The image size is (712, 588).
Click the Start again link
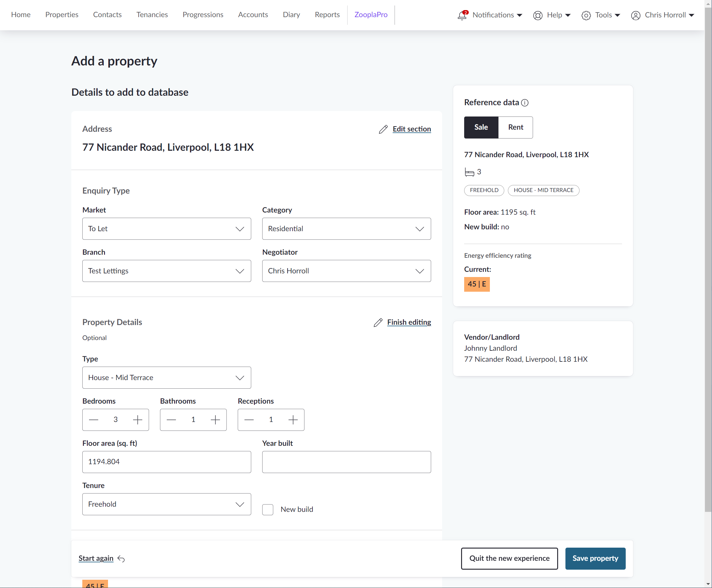pyautogui.click(x=96, y=559)
